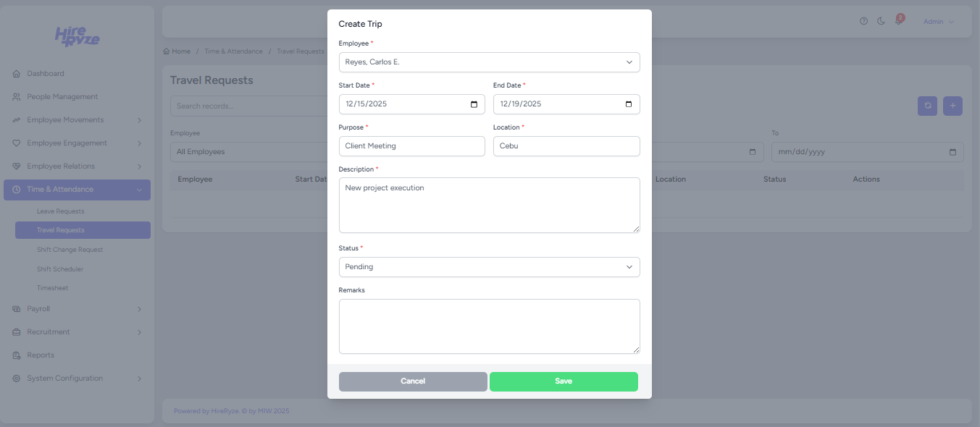
Task: Click the help question mark icon
Action: tap(863, 21)
